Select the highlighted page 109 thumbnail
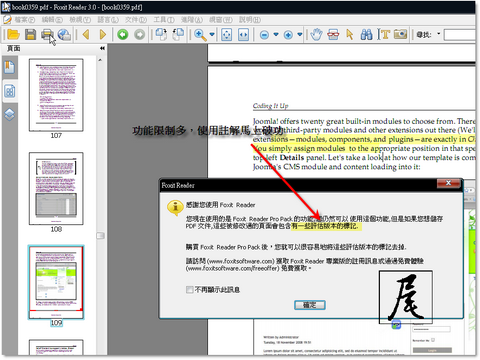 56,282
